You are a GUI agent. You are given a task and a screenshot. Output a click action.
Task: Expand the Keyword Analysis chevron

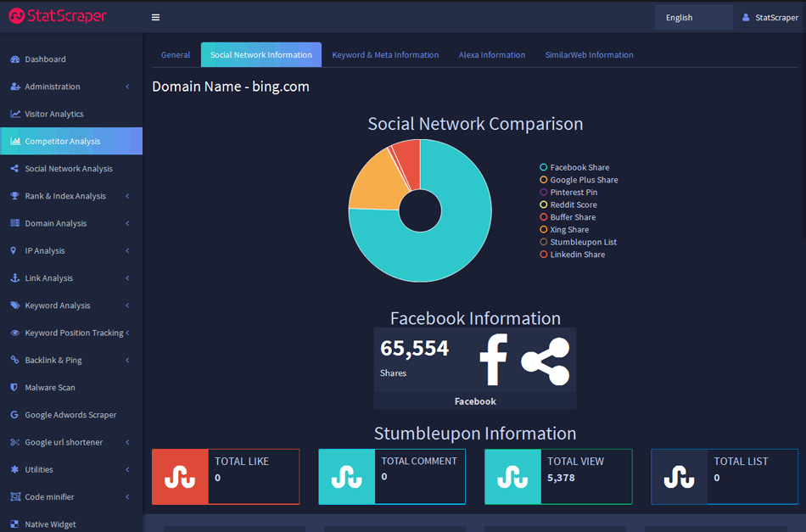click(127, 305)
